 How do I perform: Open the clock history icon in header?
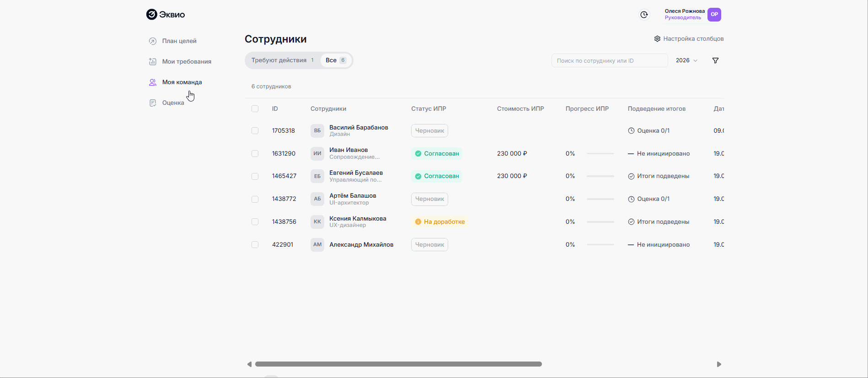pyautogui.click(x=644, y=15)
